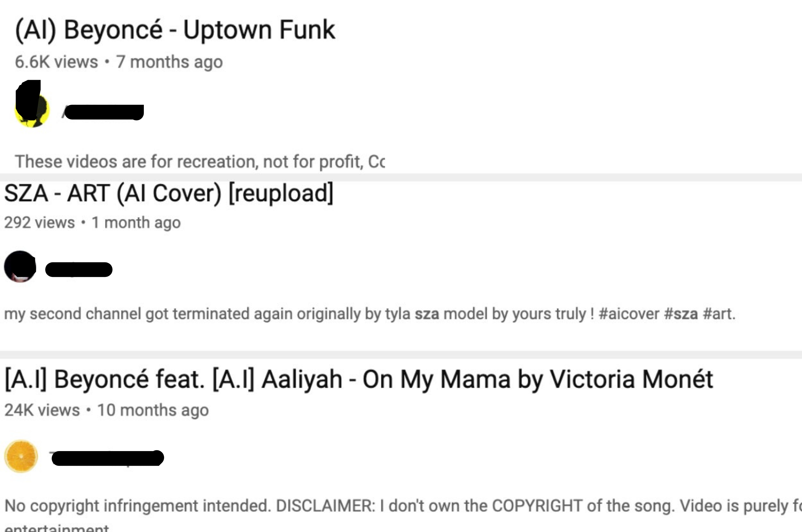802x532 pixels.
Task: Click the redacted channel name beside orange avatar
Action: 107,458
